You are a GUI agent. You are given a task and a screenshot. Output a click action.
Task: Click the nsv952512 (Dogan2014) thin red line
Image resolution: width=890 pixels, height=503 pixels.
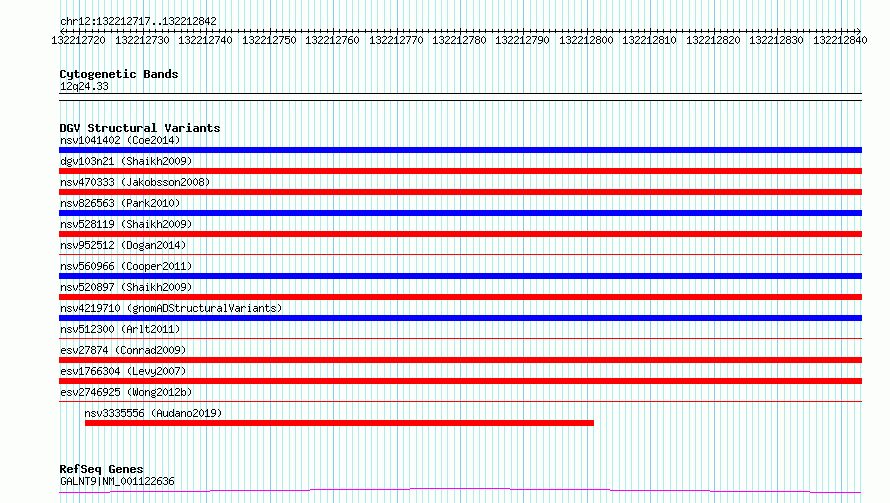point(460,254)
